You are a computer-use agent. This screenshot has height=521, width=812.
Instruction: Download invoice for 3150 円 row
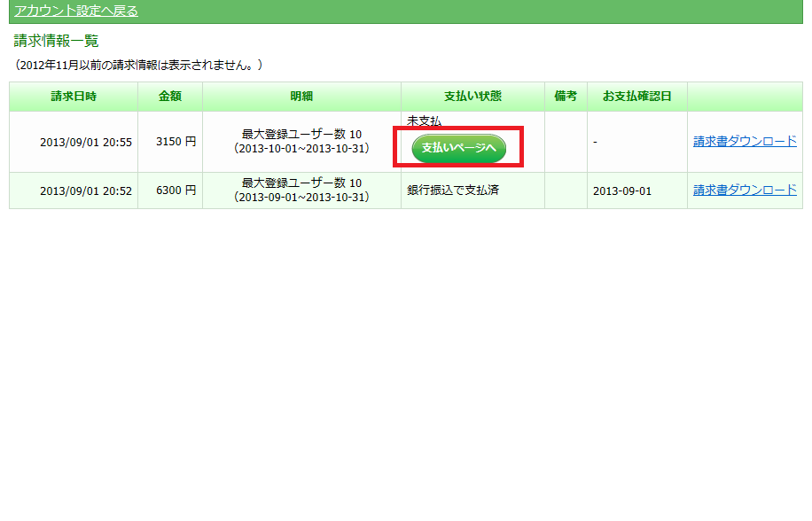click(x=745, y=141)
